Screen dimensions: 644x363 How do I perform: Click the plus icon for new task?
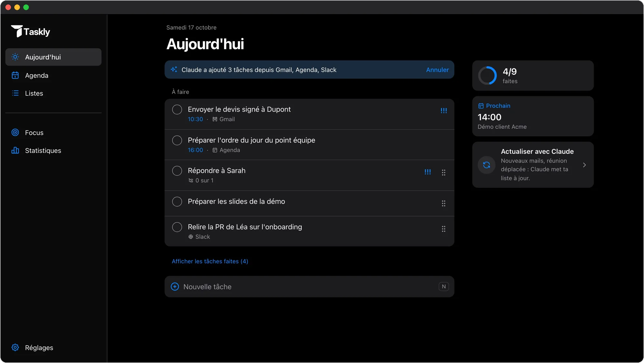click(175, 286)
